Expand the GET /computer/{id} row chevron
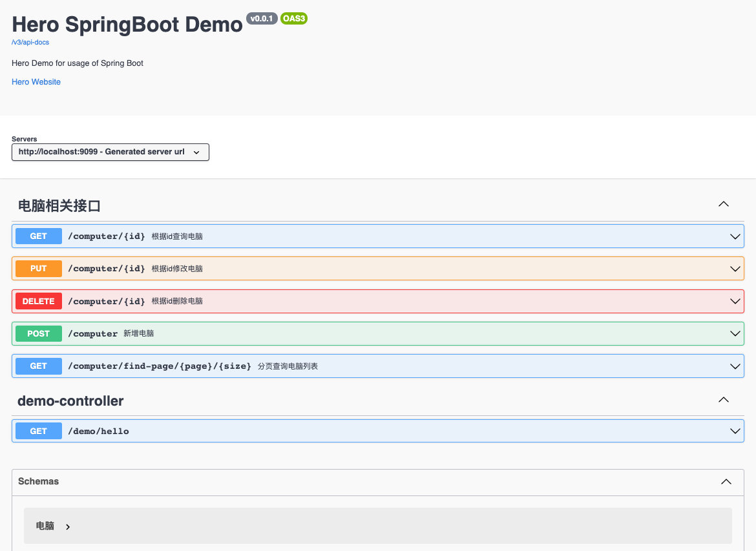756x551 pixels. [x=735, y=236]
